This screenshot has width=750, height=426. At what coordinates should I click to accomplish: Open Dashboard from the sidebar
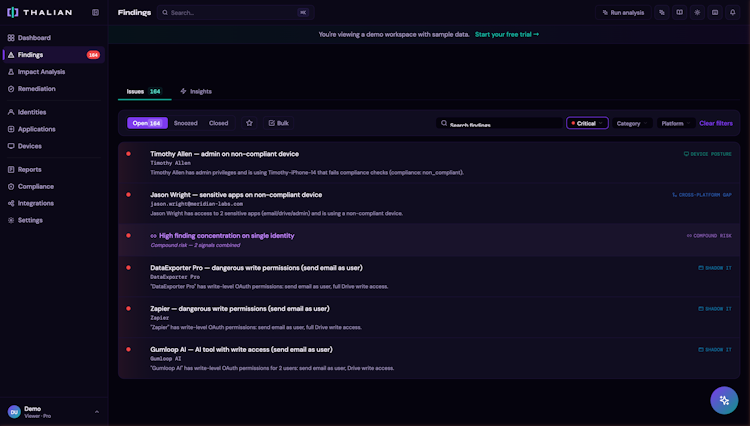[x=54, y=38]
